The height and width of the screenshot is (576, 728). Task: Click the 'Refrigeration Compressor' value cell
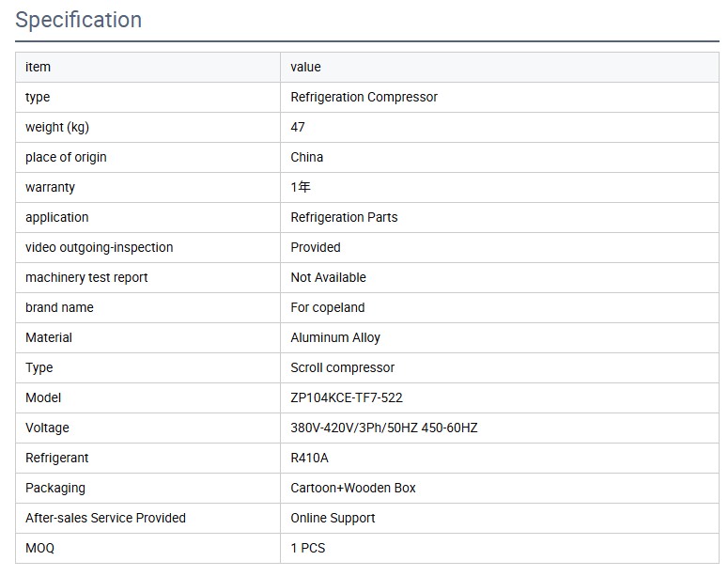tap(364, 97)
